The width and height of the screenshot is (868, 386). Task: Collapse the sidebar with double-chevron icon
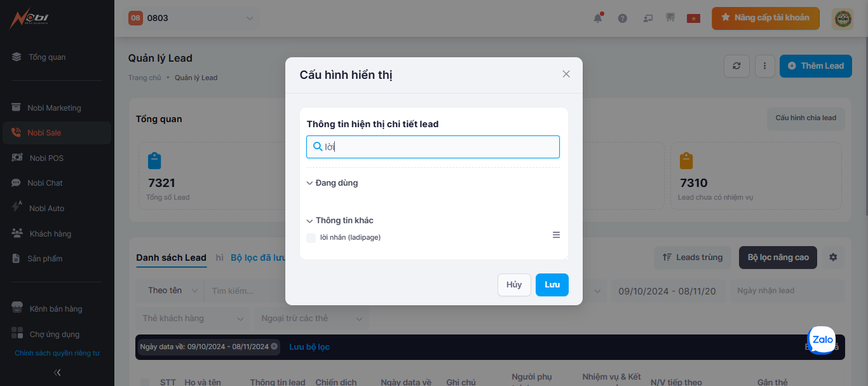tap(57, 372)
